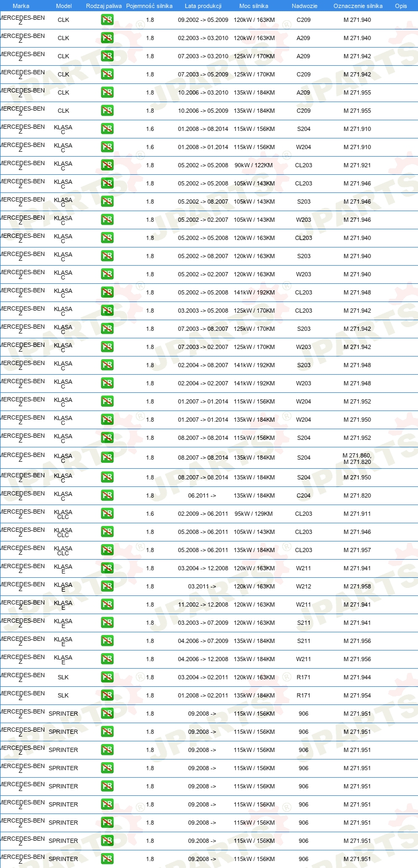Click the Nadwozie column header
The width and height of the screenshot is (418, 868).
305,6
